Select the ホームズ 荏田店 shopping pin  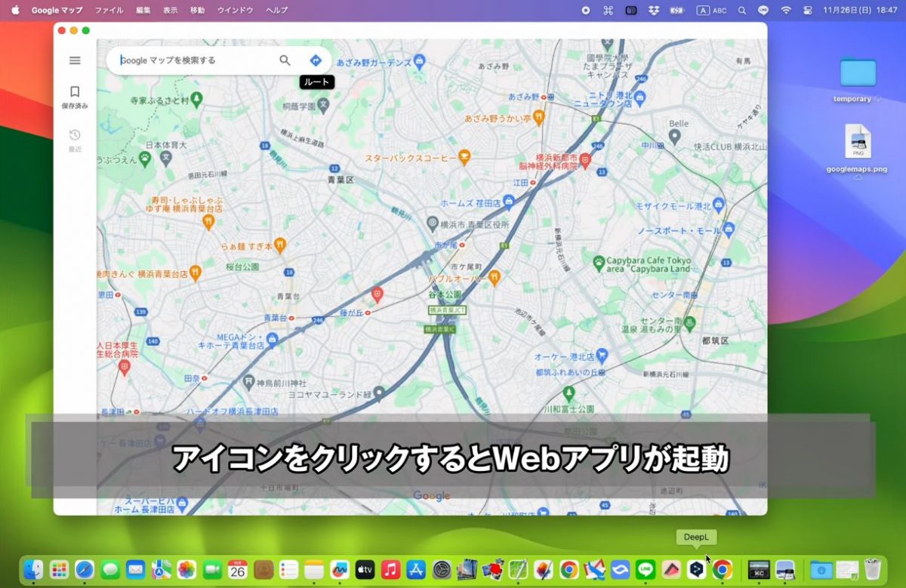(509, 202)
